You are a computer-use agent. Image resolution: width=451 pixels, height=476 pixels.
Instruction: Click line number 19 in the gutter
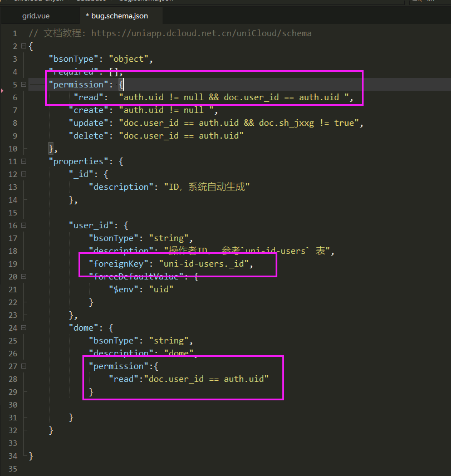12,264
